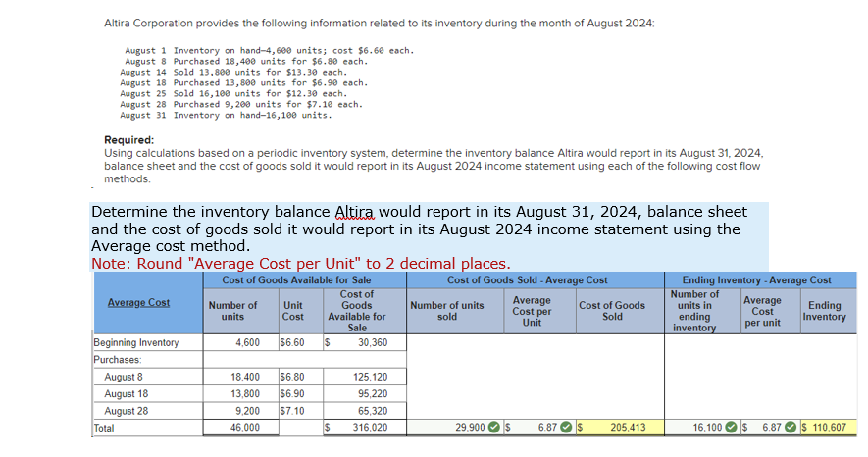Select August 28 cost cell 65,320
This screenshot has height=457, width=868.
tap(364, 411)
